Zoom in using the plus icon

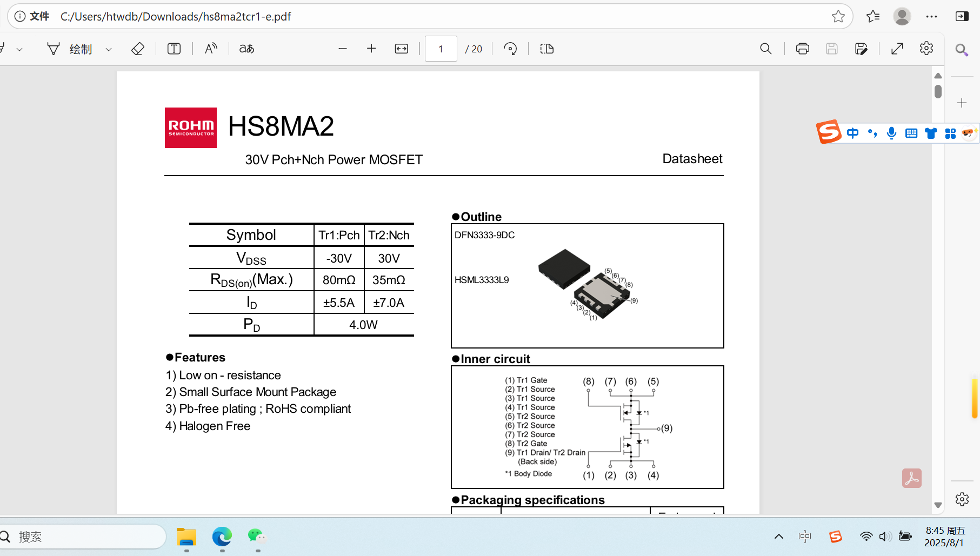371,49
